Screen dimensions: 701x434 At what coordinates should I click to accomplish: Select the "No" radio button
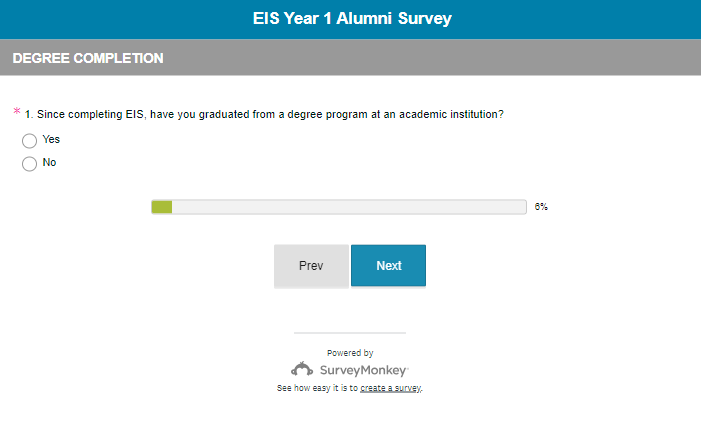(29, 163)
